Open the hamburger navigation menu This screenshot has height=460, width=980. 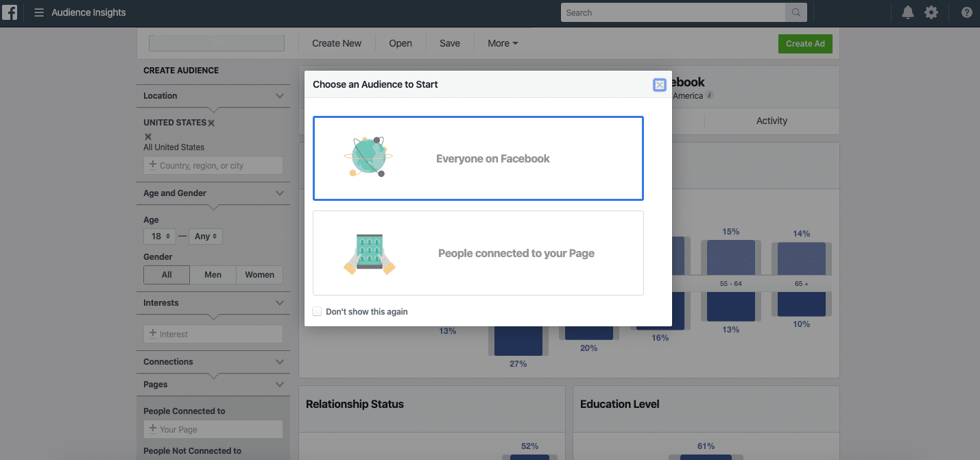click(x=39, y=12)
